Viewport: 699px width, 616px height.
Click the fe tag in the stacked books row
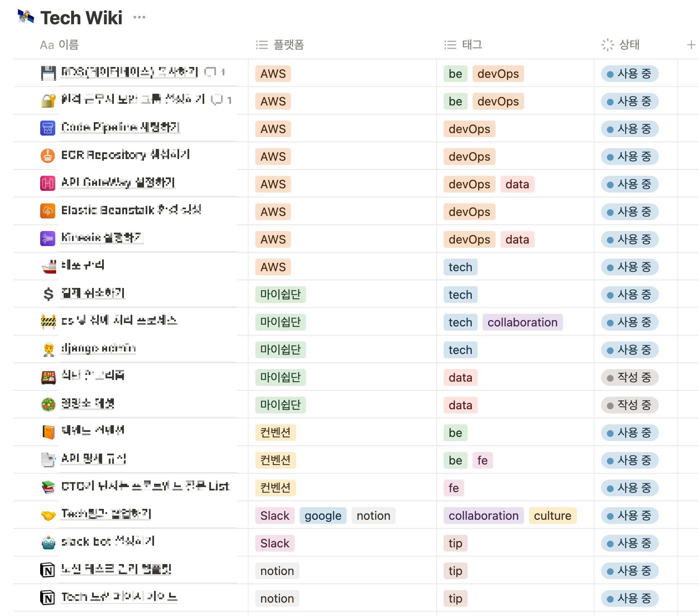pyautogui.click(x=454, y=488)
